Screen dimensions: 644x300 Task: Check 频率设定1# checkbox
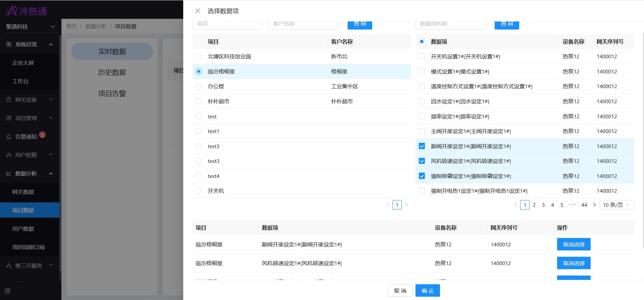[x=422, y=116]
